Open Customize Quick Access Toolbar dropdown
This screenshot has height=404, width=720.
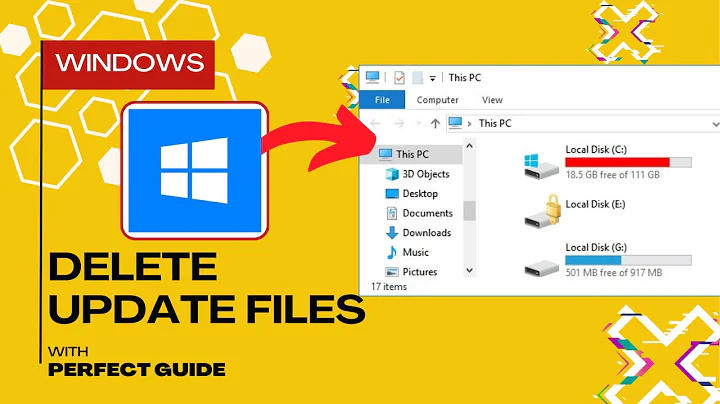click(432, 79)
